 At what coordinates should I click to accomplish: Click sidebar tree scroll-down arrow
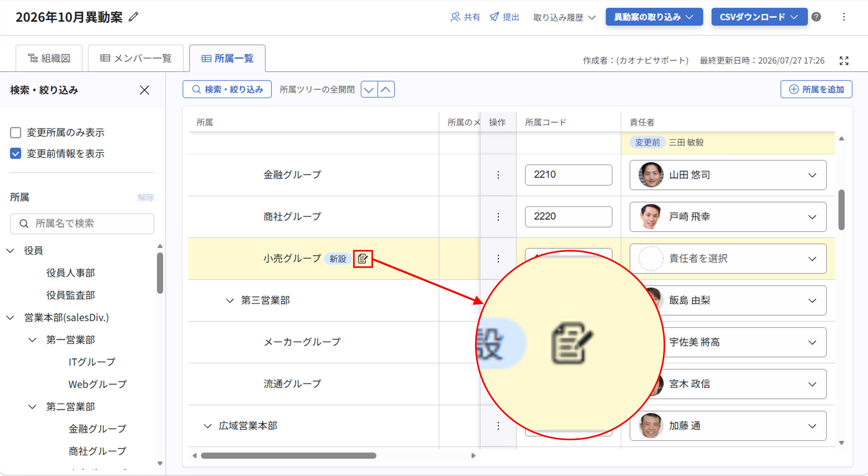coord(160,464)
